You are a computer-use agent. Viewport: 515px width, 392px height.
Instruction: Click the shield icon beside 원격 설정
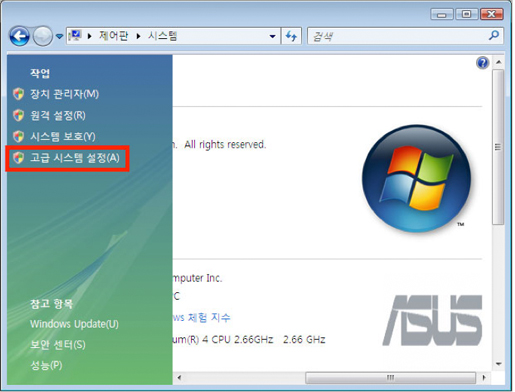(19, 115)
